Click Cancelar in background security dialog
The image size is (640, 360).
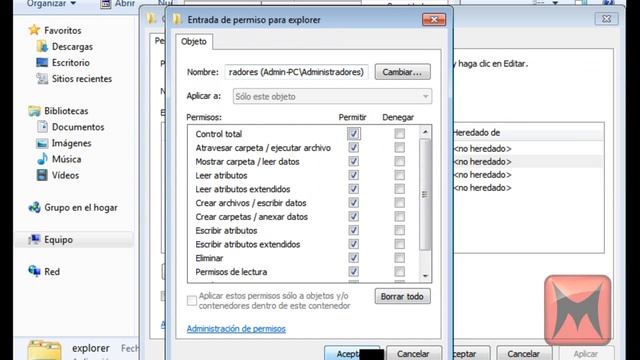click(524, 353)
